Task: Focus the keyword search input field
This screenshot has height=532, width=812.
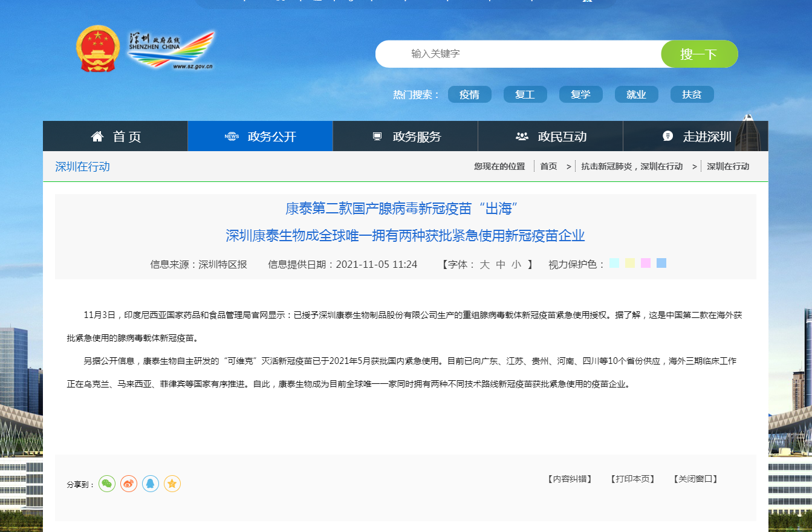Action: click(518, 54)
